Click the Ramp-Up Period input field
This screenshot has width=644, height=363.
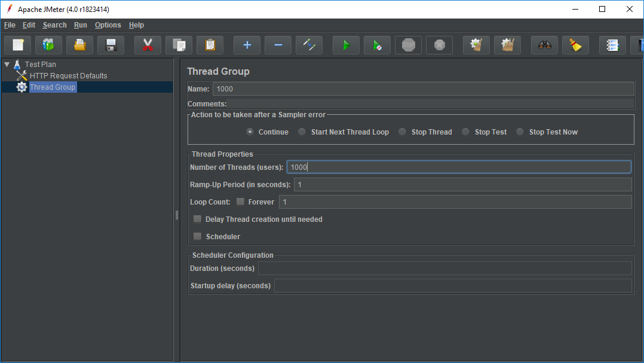tap(462, 184)
